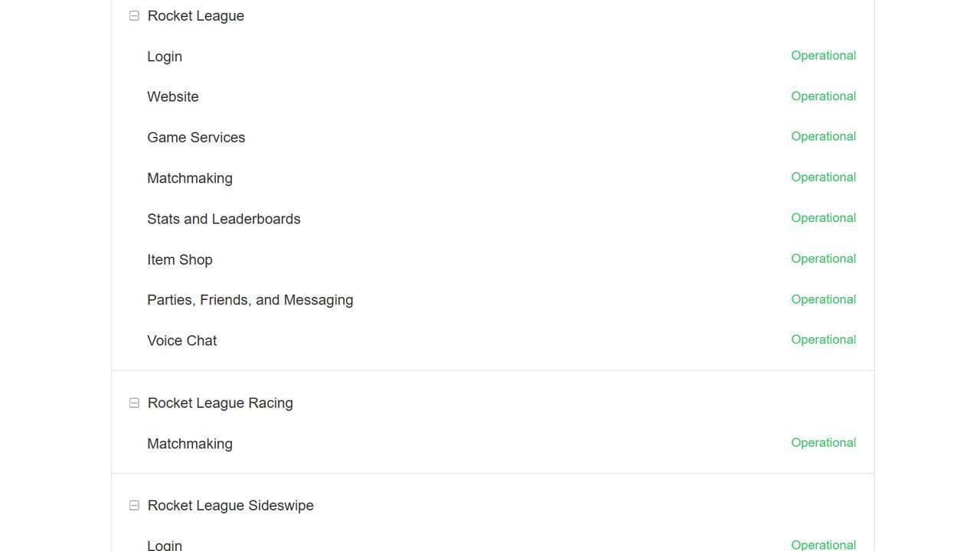The height and width of the screenshot is (551, 980).
Task: Click Operational status beside Website
Action: point(823,96)
